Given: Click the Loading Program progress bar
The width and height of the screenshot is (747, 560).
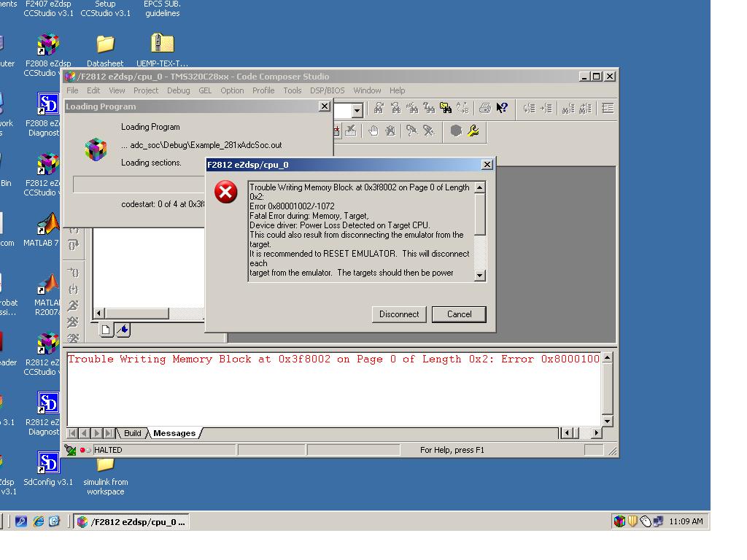Looking at the screenshot, I should tap(139, 184).
